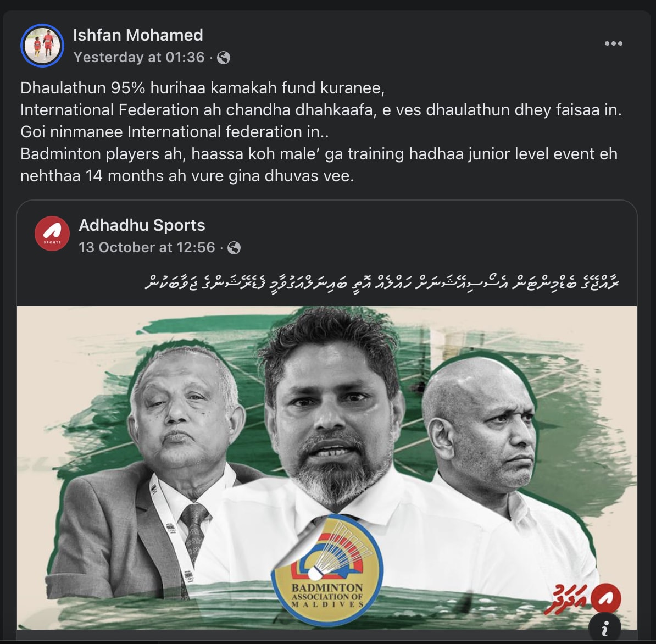
Task: Click the 'Dhaulathun 95% hurihaa' text line
Action: pyautogui.click(x=203, y=88)
